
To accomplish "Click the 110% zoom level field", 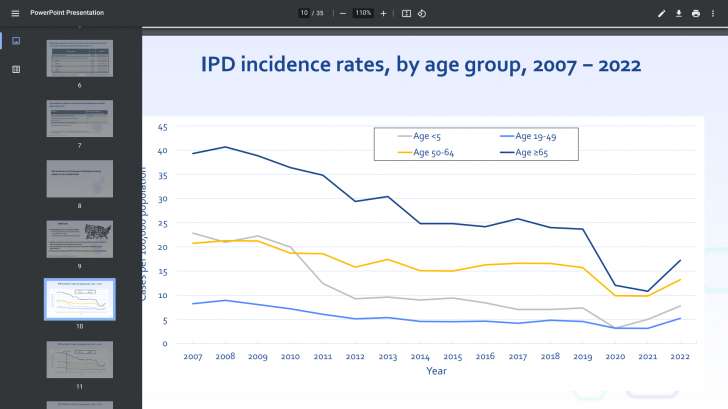I will (x=363, y=13).
